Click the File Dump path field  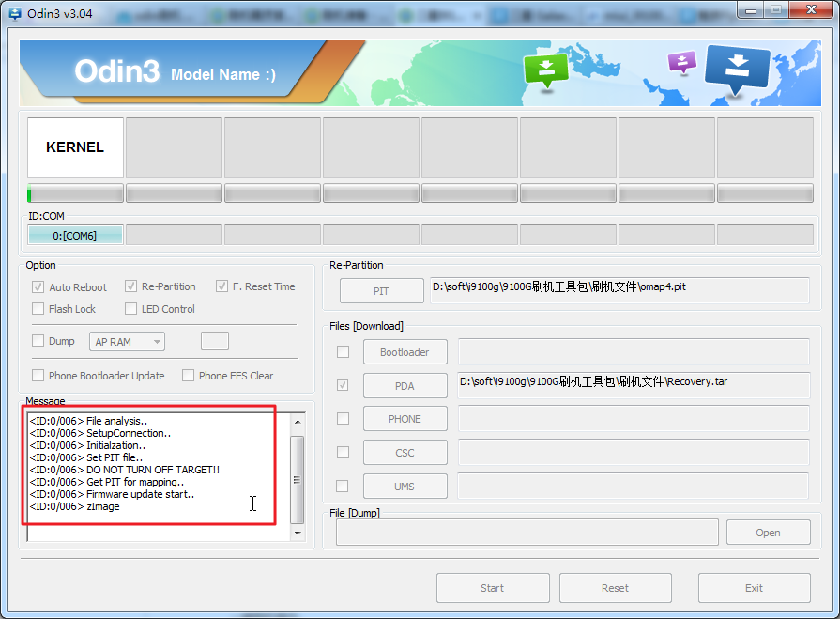point(527,533)
